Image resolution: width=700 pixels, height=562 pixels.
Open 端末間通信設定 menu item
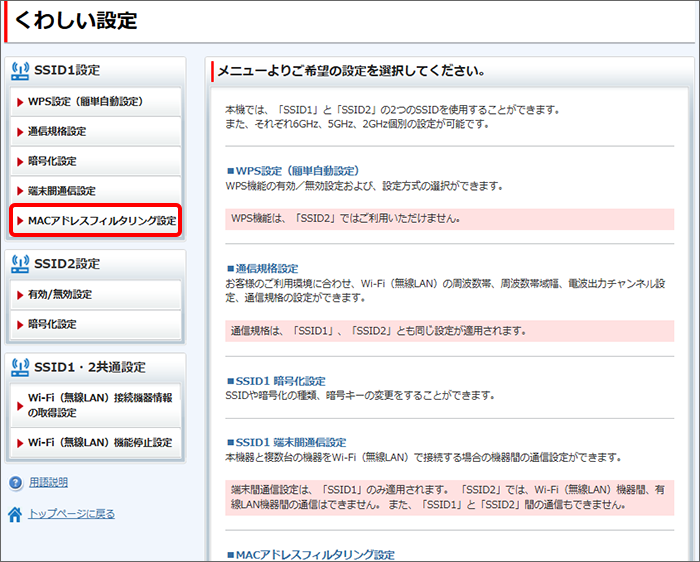click(x=96, y=191)
